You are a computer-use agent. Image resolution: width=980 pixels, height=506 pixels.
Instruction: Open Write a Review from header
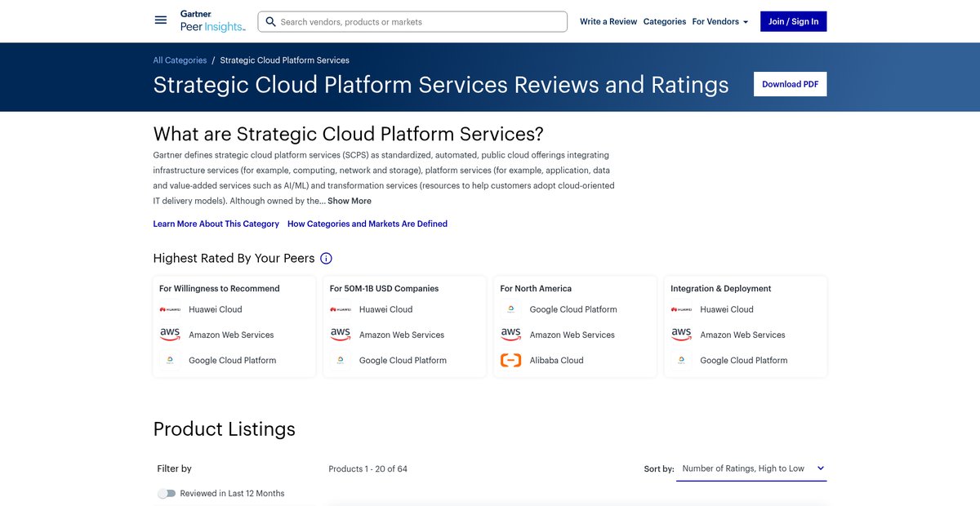pyautogui.click(x=608, y=22)
